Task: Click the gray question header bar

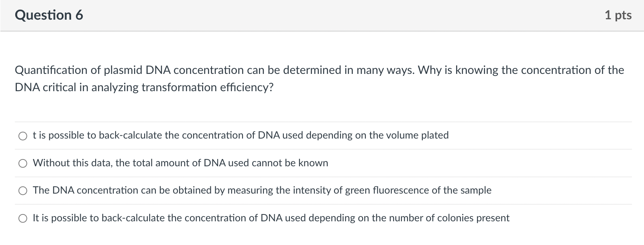Action: tap(321, 15)
